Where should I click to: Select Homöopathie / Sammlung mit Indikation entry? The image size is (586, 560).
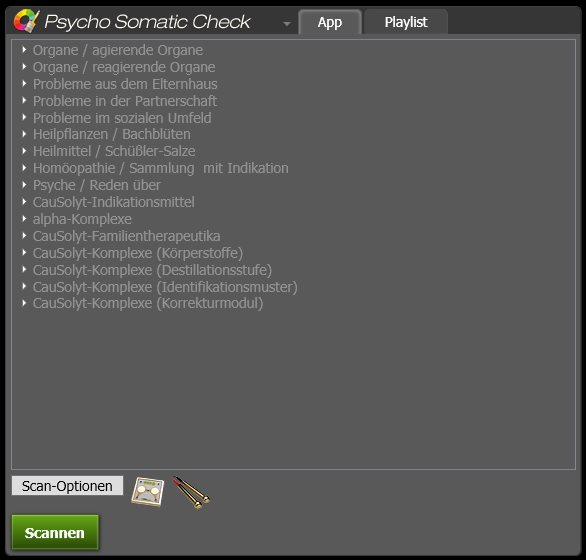pos(161,168)
